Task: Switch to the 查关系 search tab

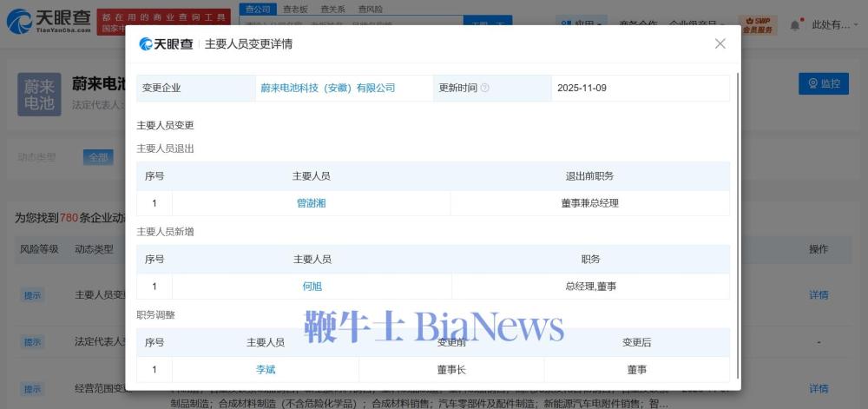Action: click(332, 10)
